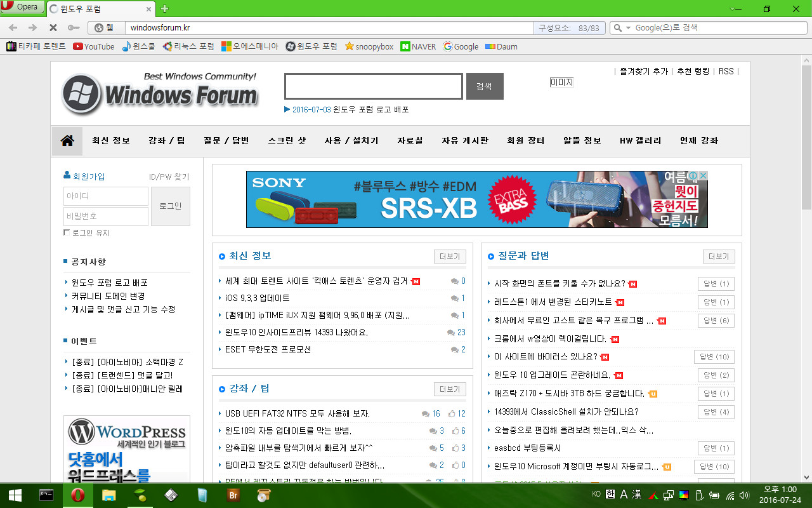Open the Opera main menu button
812x508 pixels.
[x=23, y=7]
